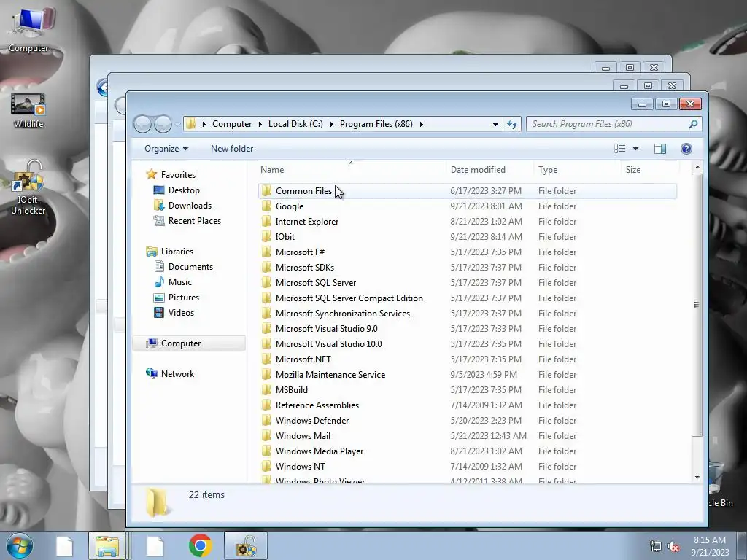This screenshot has height=560, width=747.
Task: Select the Microsoft Visual Studio 10.0 folder
Action: [329, 344]
